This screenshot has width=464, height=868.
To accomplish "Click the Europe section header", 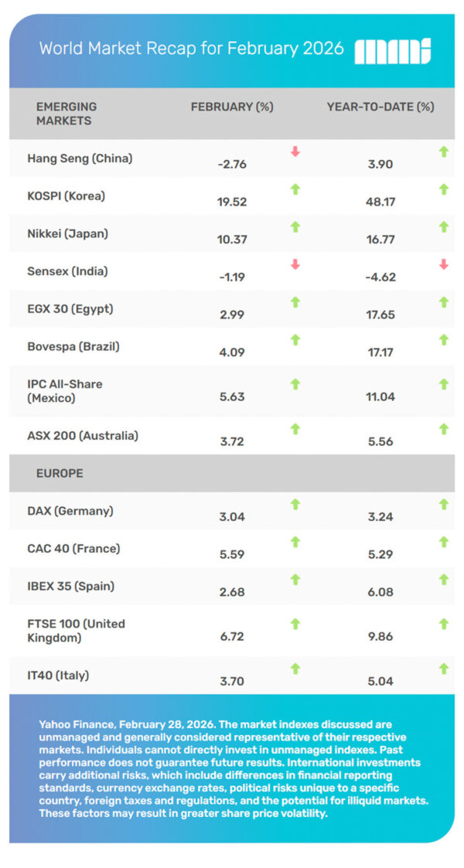I will click(60, 472).
